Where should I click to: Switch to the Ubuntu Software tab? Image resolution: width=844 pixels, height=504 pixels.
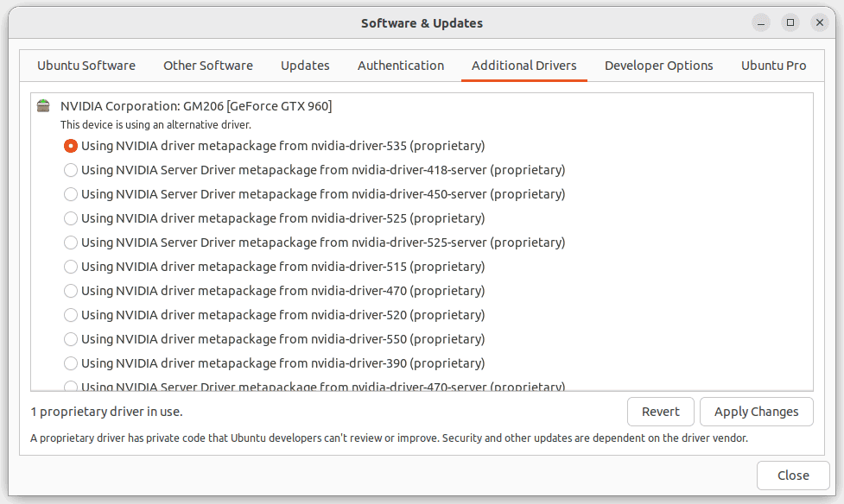pos(86,66)
